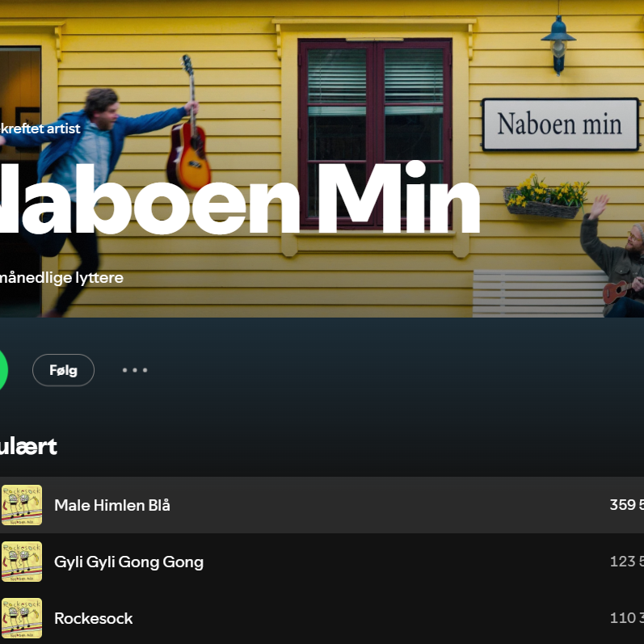This screenshot has width=644, height=644.
Task: Click the Gyli Gyli Gong Gong album cover
Action: tap(22, 562)
